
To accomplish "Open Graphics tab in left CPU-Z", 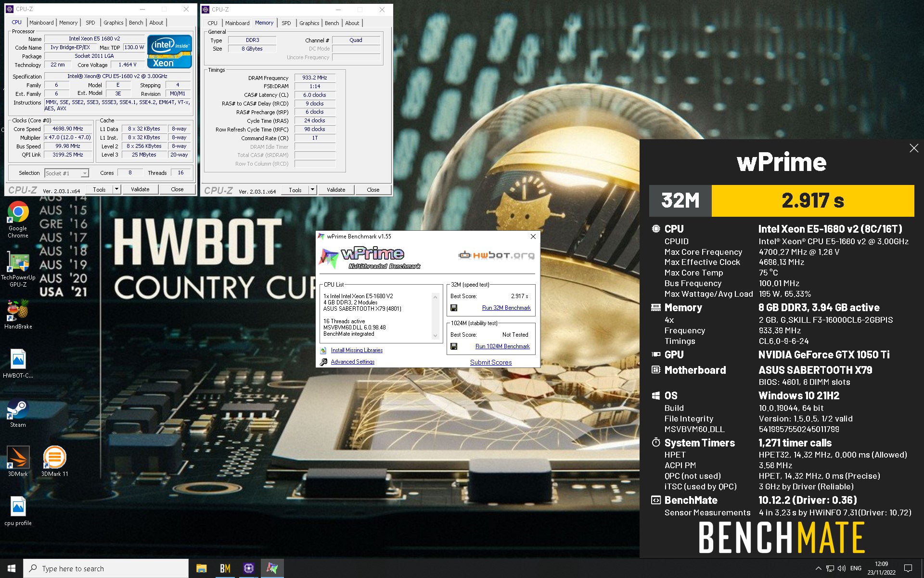I will [114, 23].
